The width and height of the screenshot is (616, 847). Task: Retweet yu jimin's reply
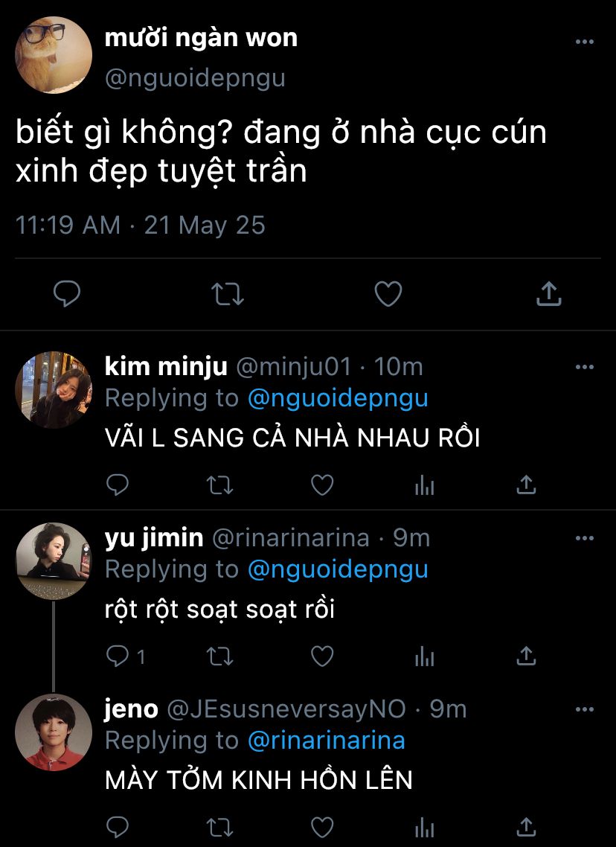(x=219, y=656)
